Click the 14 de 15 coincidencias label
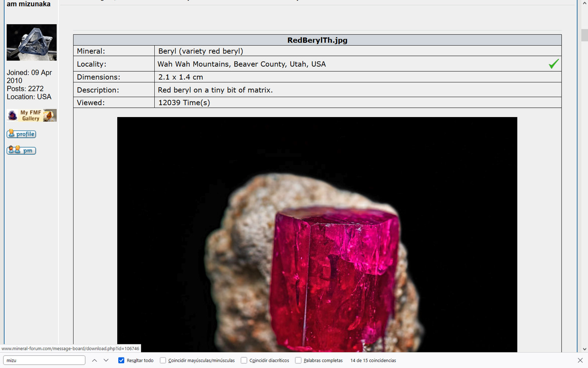The height and width of the screenshot is (368, 588). pyautogui.click(x=373, y=360)
